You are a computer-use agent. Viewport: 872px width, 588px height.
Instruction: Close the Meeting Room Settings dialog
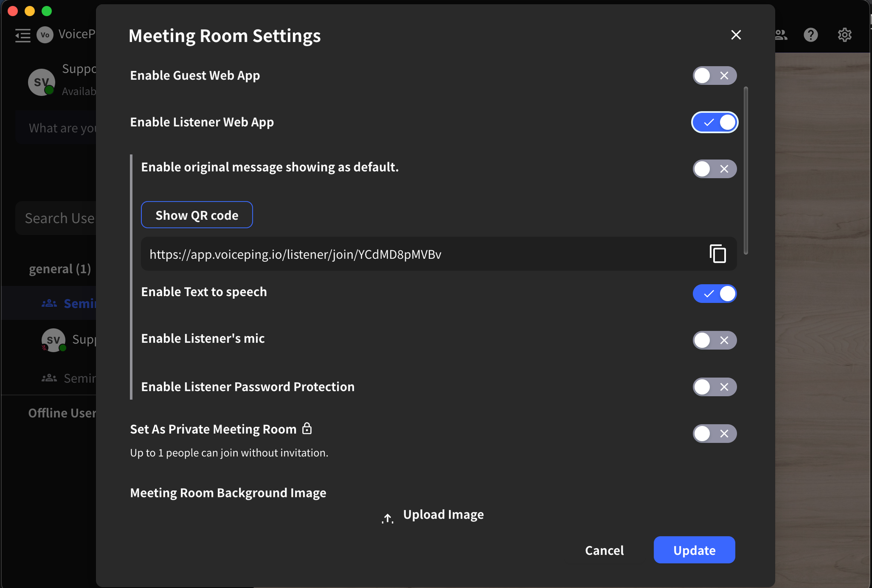(x=736, y=35)
